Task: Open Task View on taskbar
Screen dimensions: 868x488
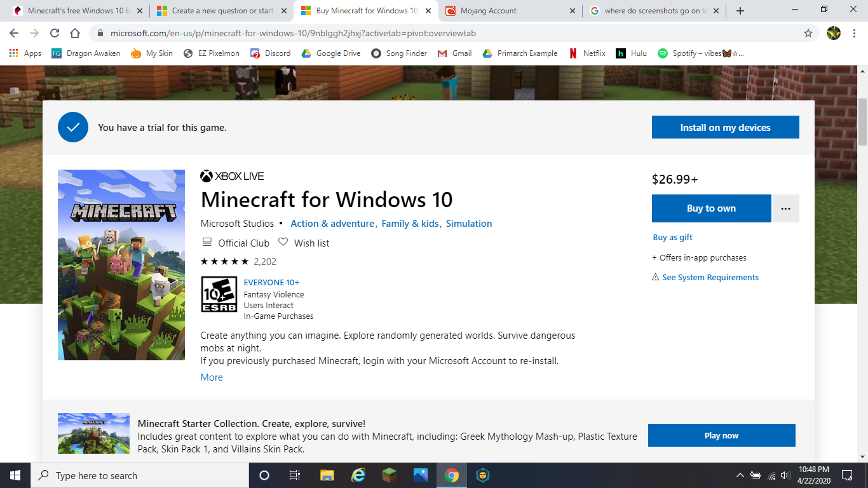Action: pos(295,475)
